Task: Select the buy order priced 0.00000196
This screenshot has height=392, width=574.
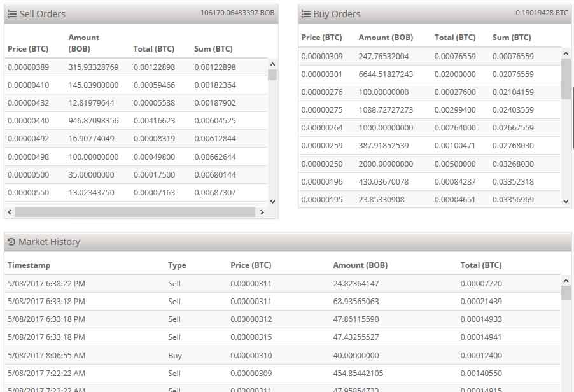Action: [x=430, y=182]
